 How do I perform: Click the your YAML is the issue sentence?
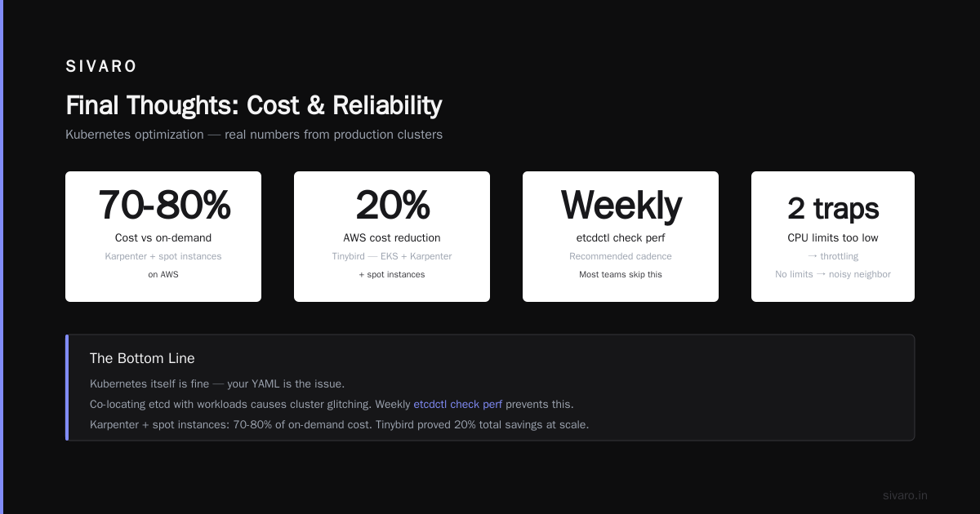pos(297,383)
